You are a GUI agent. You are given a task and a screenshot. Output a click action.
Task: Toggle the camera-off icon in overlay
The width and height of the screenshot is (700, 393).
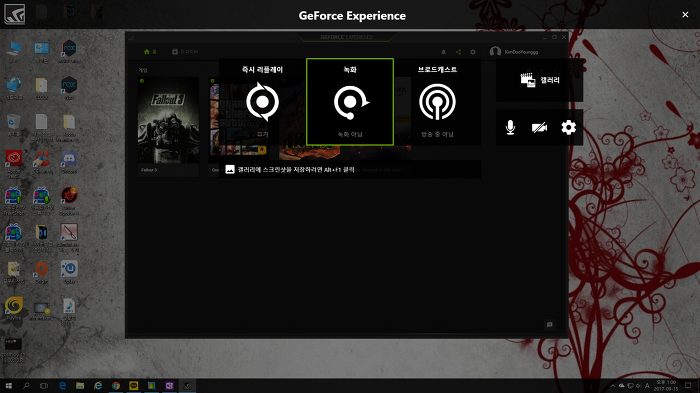click(539, 128)
